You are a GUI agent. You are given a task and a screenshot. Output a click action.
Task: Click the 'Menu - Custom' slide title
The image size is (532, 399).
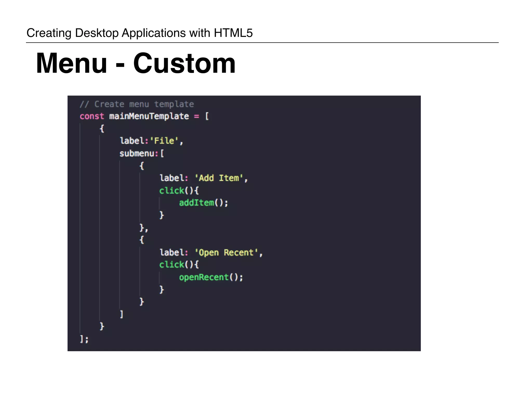136,63
